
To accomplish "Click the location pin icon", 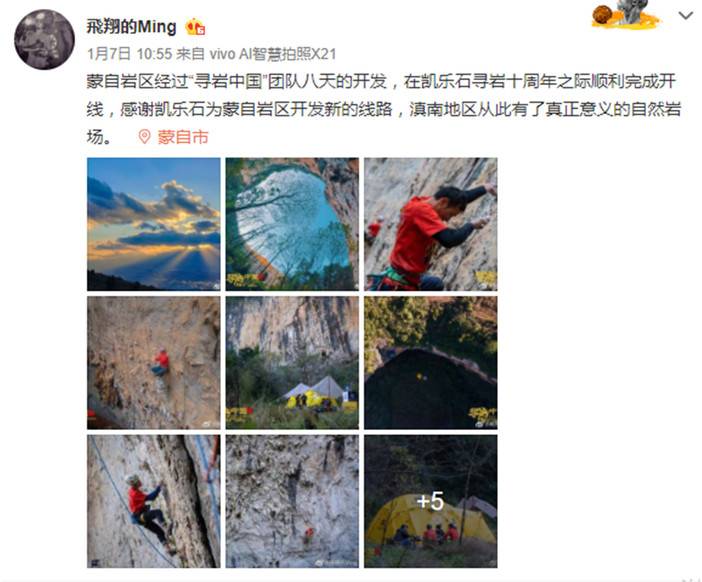I will (144, 137).
